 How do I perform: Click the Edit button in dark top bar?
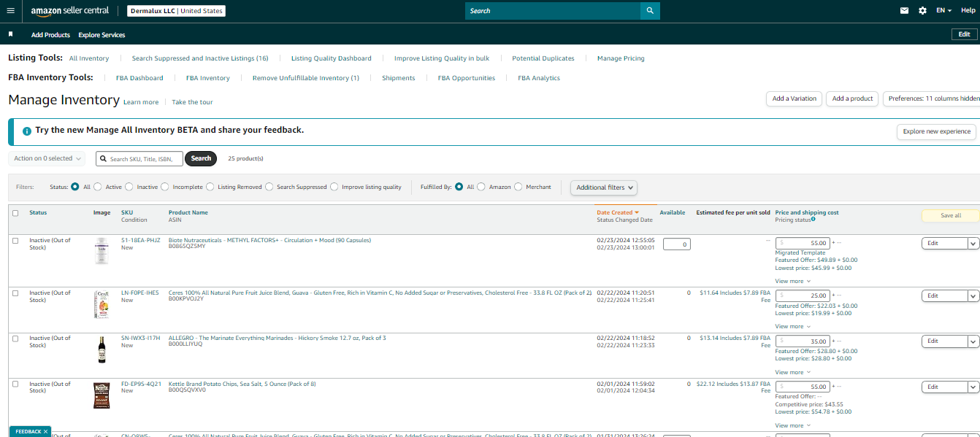[965, 34]
